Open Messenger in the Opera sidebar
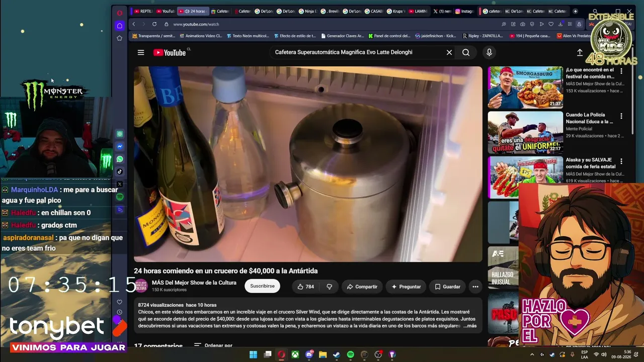 click(120, 147)
